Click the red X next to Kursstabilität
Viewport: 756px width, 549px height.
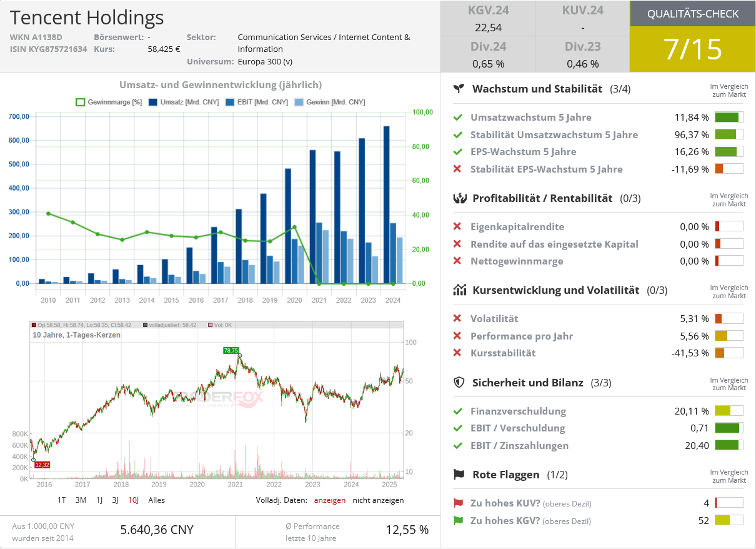pos(457,353)
